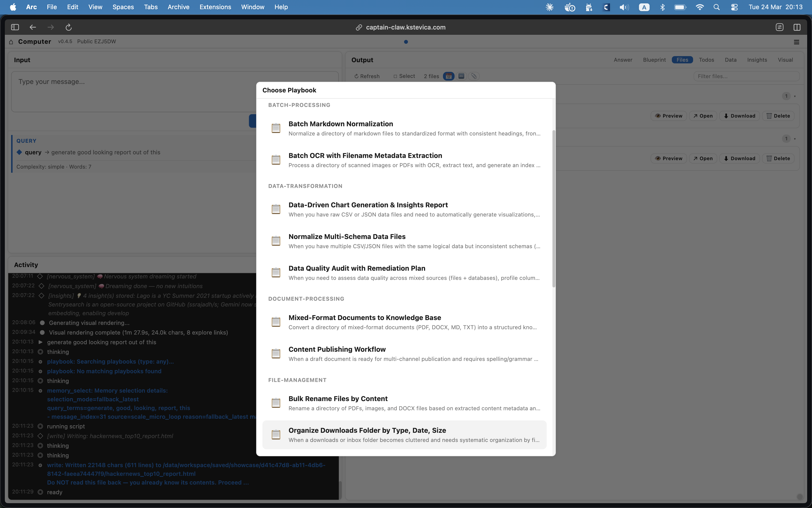Toggle the abc name sort button
This screenshot has width=812, height=508.
[461, 76]
